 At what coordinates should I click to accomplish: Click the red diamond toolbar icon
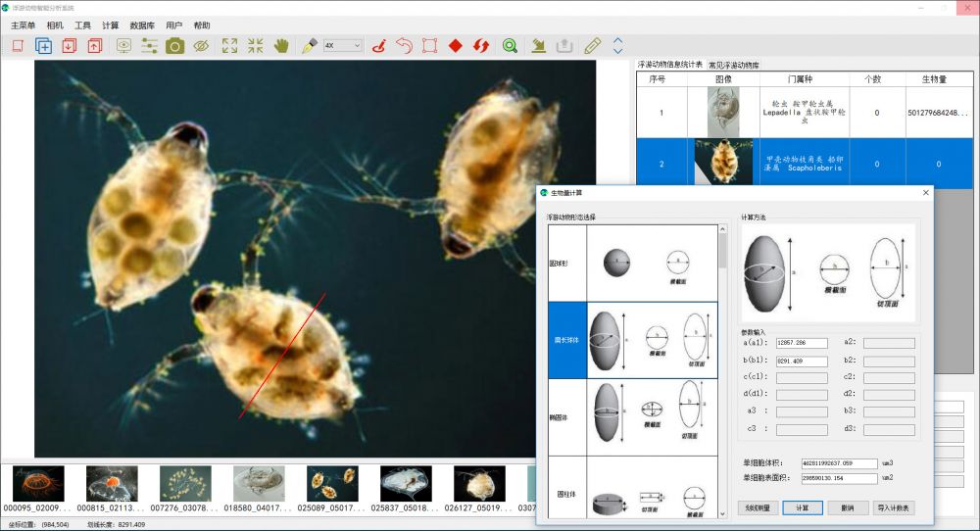tap(456, 45)
